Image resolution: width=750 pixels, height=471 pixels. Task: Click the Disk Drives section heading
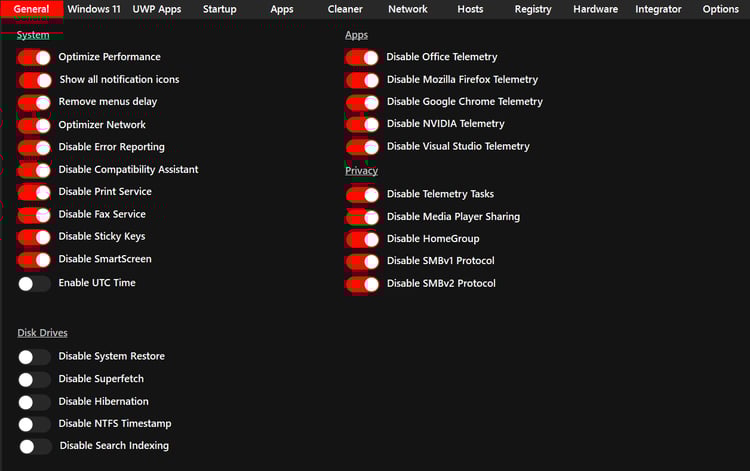43,333
